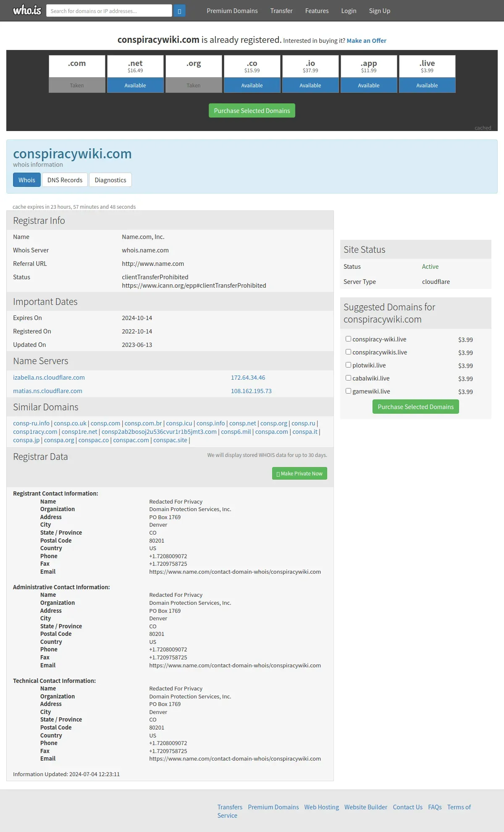This screenshot has height=832, width=504.
Task: Check the gamewiki.live checkbox
Action: coord(348,391)
